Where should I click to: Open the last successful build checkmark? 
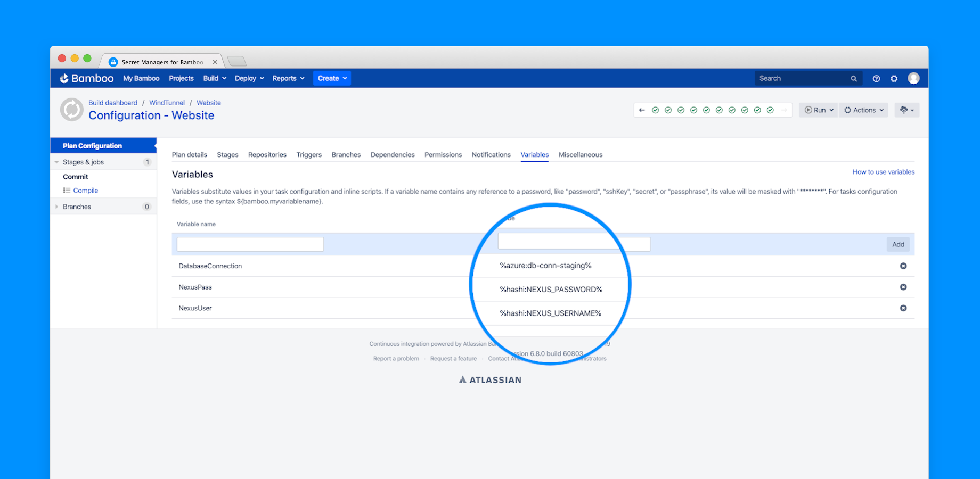pyautogui.click(x=770, y=110)
